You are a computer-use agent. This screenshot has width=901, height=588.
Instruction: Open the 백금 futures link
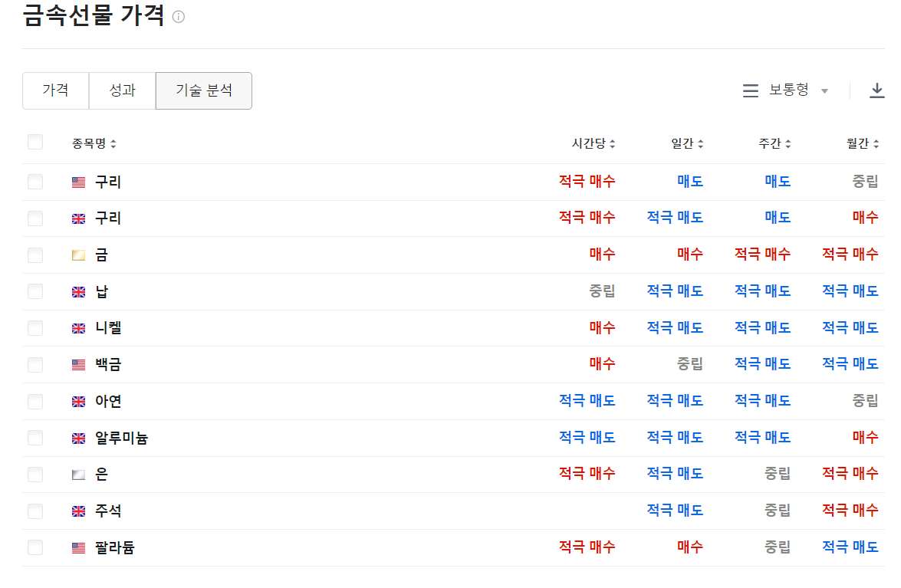point(108,365)
